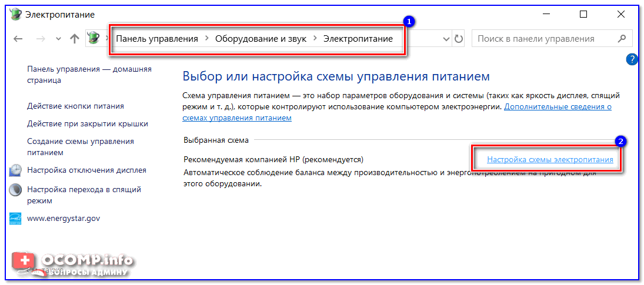The image size is (644, 285).
Task: Open Настройка схемы электропитания link
Action: [x=550, y=159]
